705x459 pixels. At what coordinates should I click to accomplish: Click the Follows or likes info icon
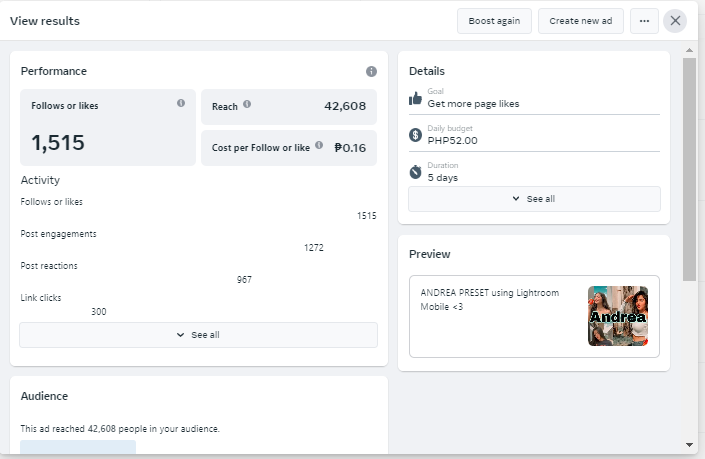[181, 103]
